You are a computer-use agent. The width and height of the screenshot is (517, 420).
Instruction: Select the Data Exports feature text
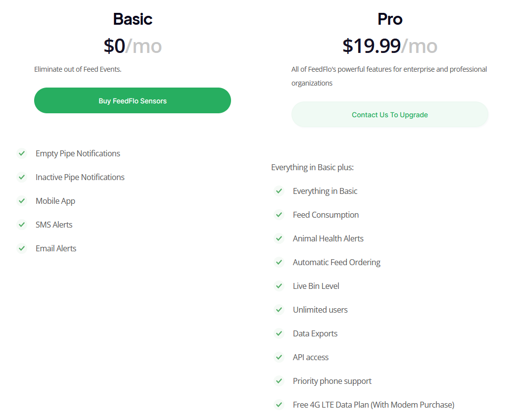coord(315,333)
